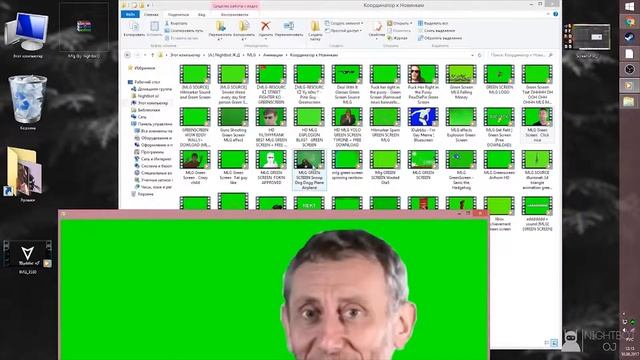
Task: Select Libraries (Библиотеки) in navigation tree
Action: (x=145, y=110)
